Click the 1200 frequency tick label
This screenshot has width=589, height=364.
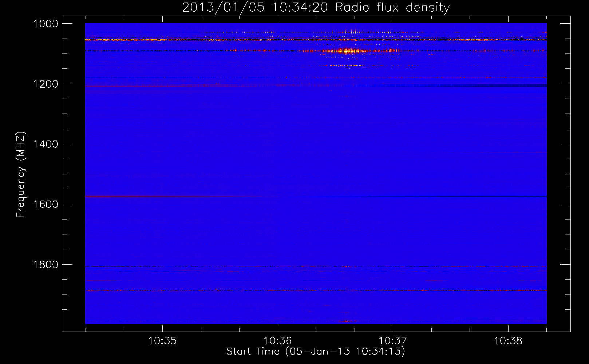tap(46, 84)
